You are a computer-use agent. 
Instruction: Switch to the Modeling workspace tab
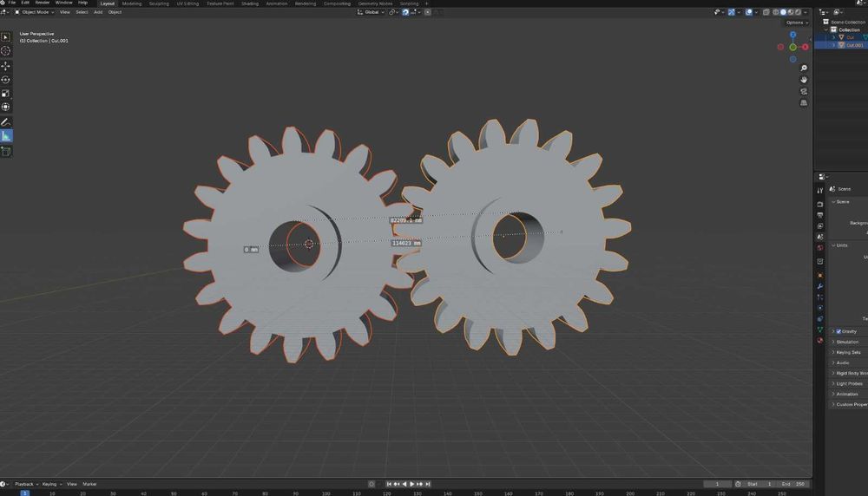[131, 3]
